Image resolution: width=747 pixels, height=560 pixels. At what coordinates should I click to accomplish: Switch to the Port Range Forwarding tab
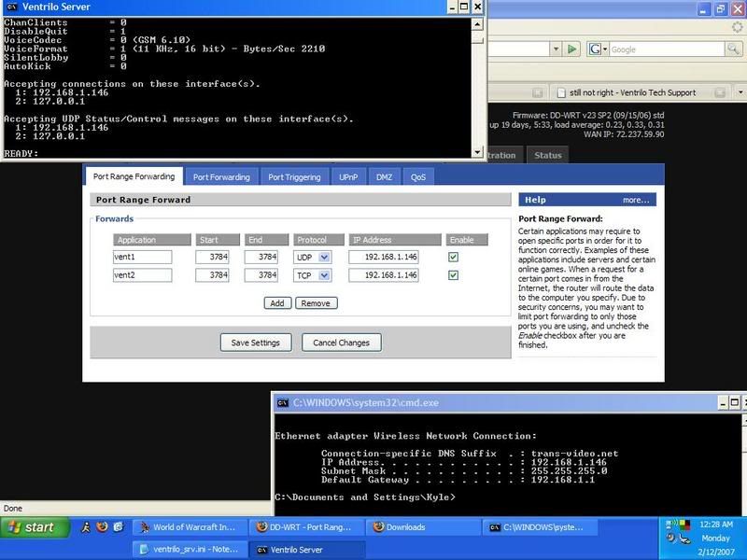(134, 176)
